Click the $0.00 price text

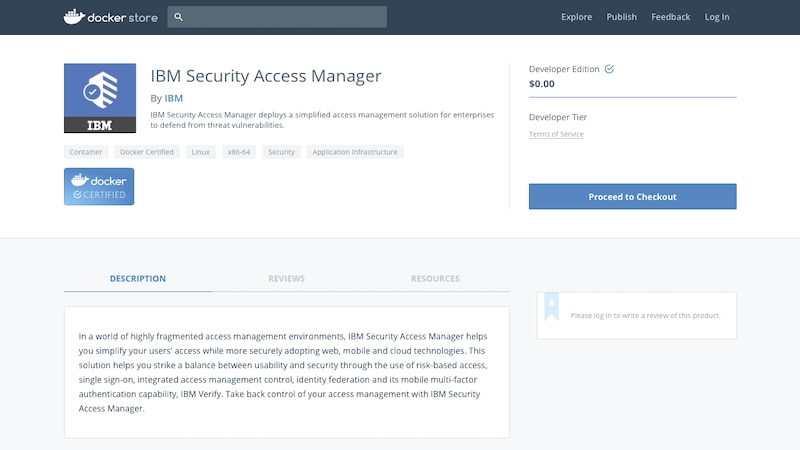pyautogui.click(x=542, y=84)
